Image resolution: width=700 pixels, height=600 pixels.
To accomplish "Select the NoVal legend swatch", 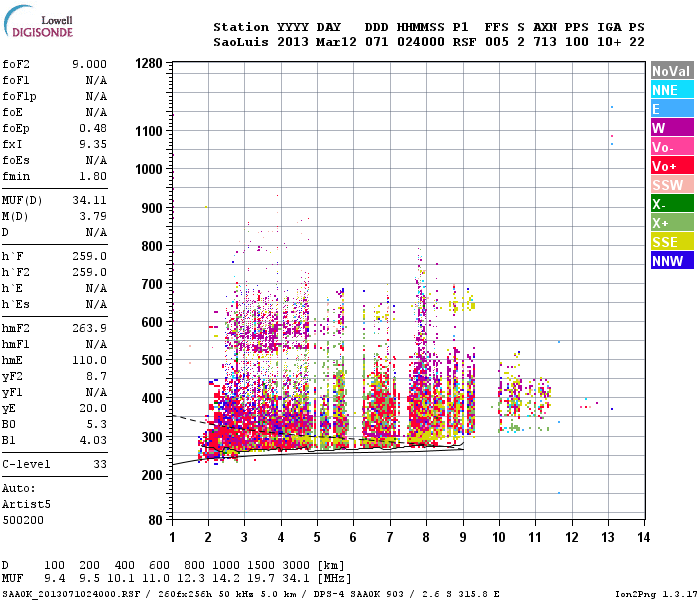I will point(672,71).
